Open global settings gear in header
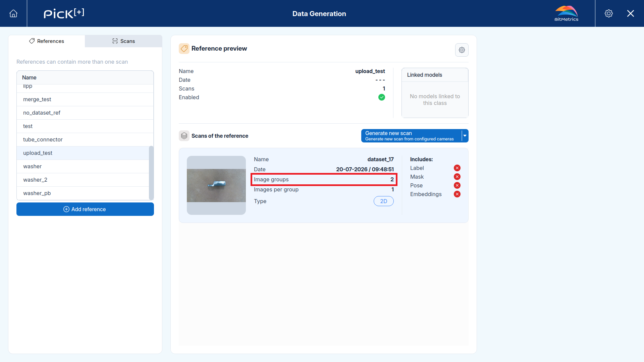 608,13
